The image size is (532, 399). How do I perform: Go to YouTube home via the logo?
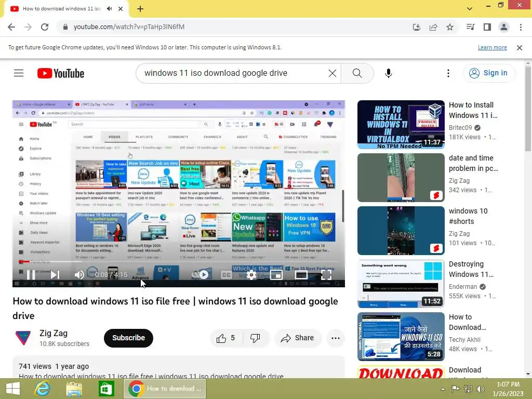click(61, 73)
